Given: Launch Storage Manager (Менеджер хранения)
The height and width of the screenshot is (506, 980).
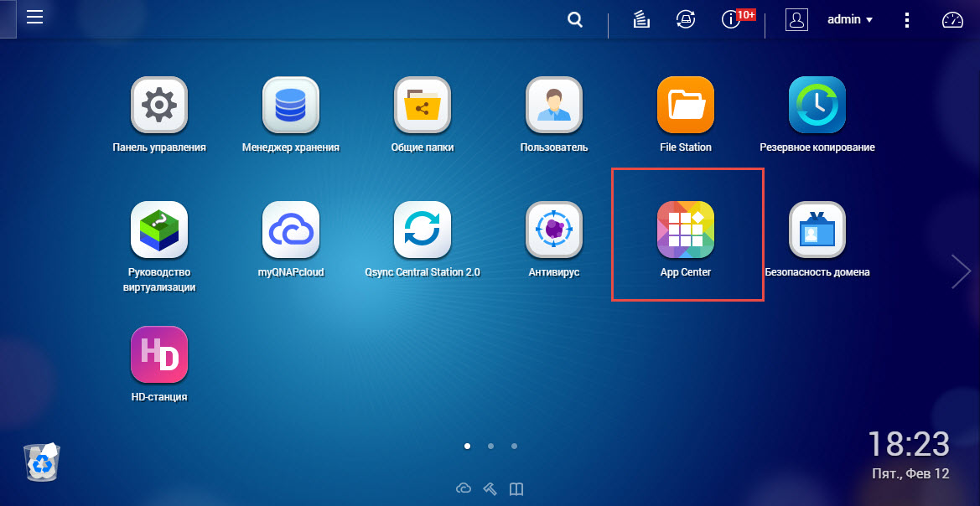Looking at the screenshot, I should pos(291,105).
